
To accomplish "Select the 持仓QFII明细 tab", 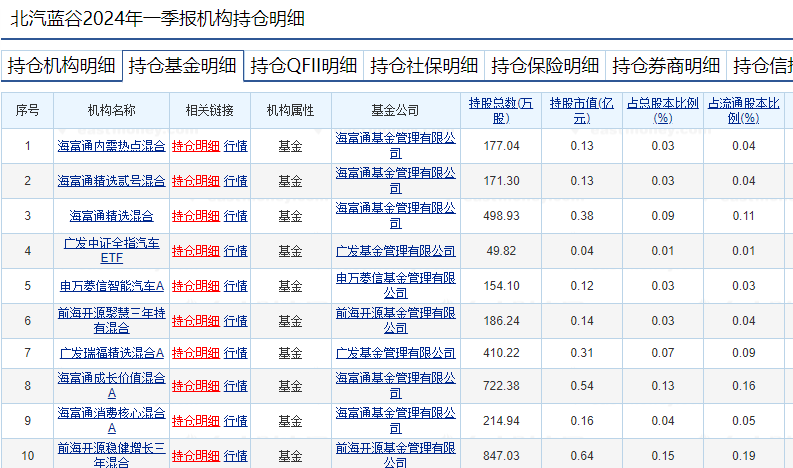I will [303, 66].
